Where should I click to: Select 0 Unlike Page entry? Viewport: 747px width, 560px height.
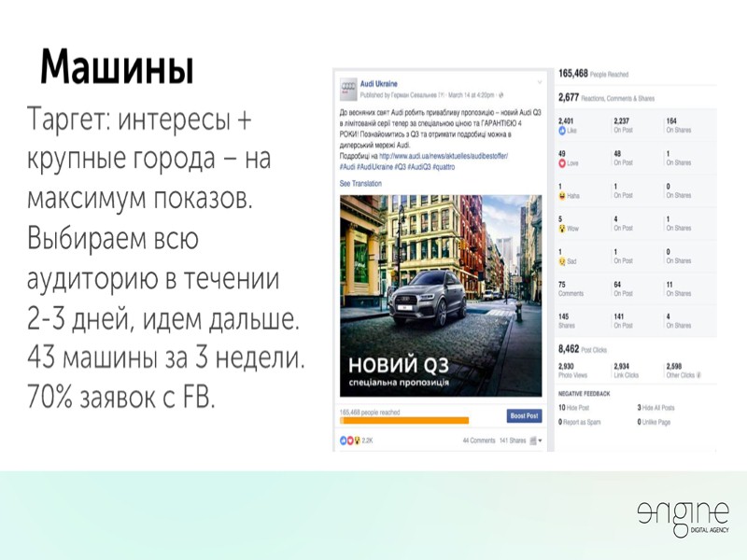(654, 422)
